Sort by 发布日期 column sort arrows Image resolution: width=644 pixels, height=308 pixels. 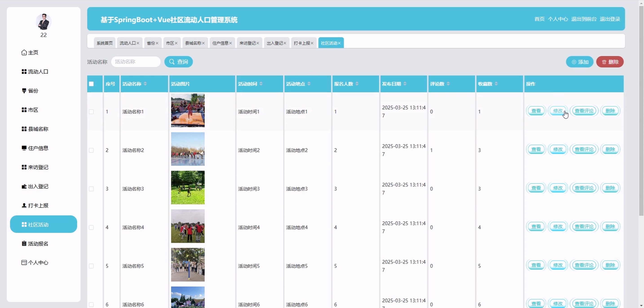tap(405, 84)
